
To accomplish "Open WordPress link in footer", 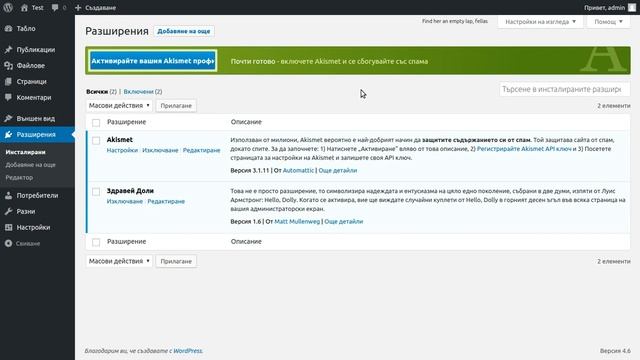I will click(x=187, y=351).
